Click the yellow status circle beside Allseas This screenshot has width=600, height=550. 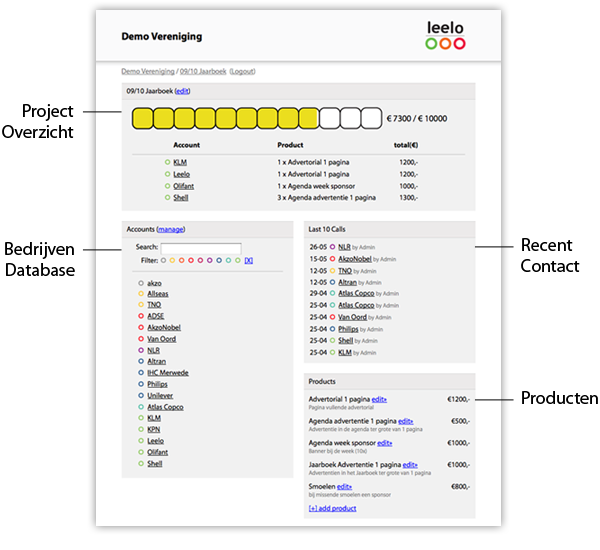click(x=139, y=295)
